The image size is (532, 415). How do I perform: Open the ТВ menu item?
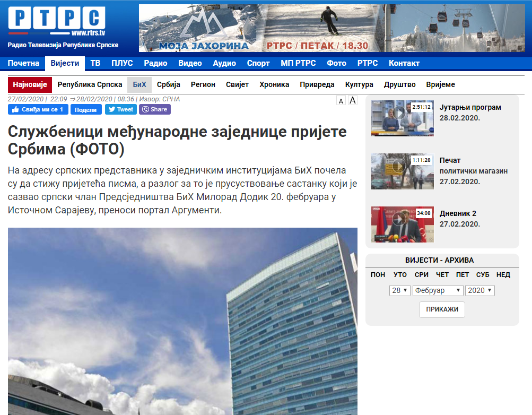pyautogui.click(x=95, y=63)
